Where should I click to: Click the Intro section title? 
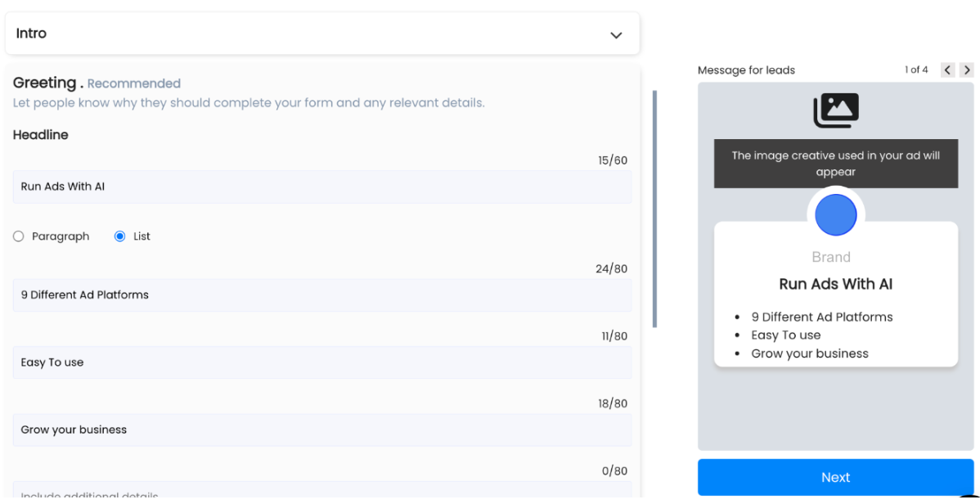pyautogui.click(x=31, y=34)
